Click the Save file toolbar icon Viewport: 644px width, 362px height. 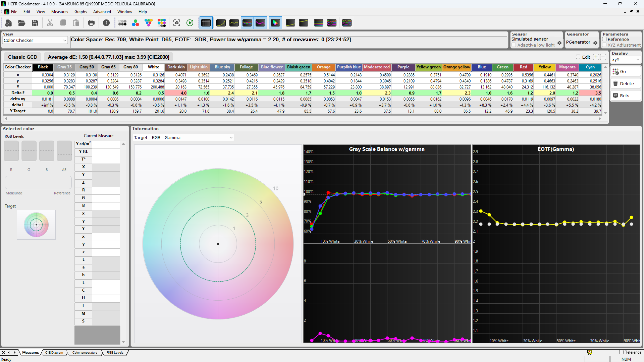tap(35, 23)
